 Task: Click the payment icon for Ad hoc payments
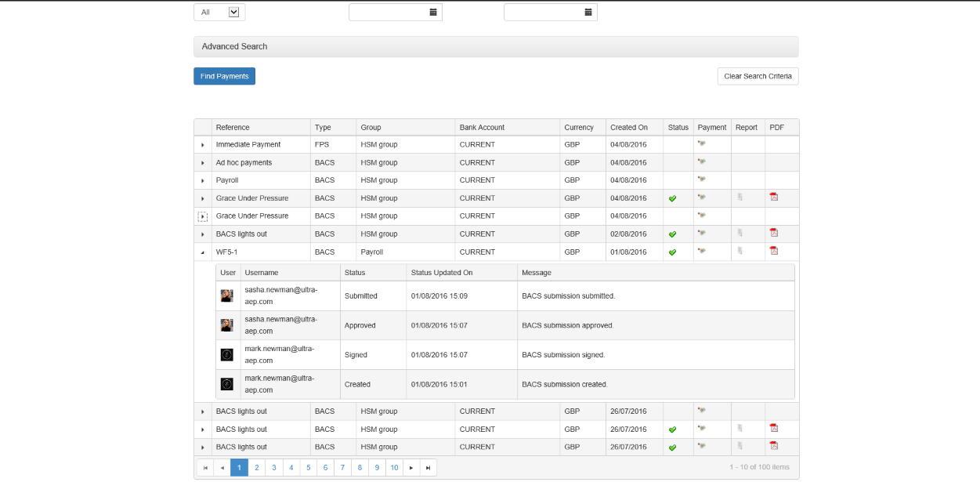pos(701,161)
